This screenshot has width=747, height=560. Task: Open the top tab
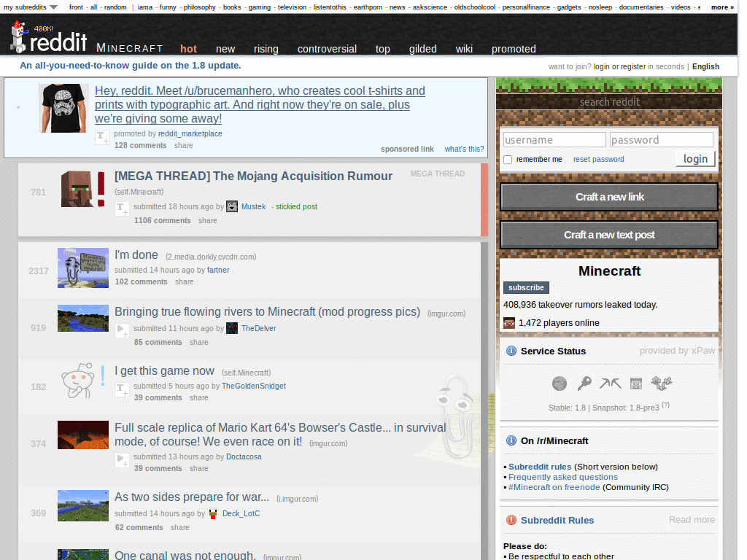(382, 49)
